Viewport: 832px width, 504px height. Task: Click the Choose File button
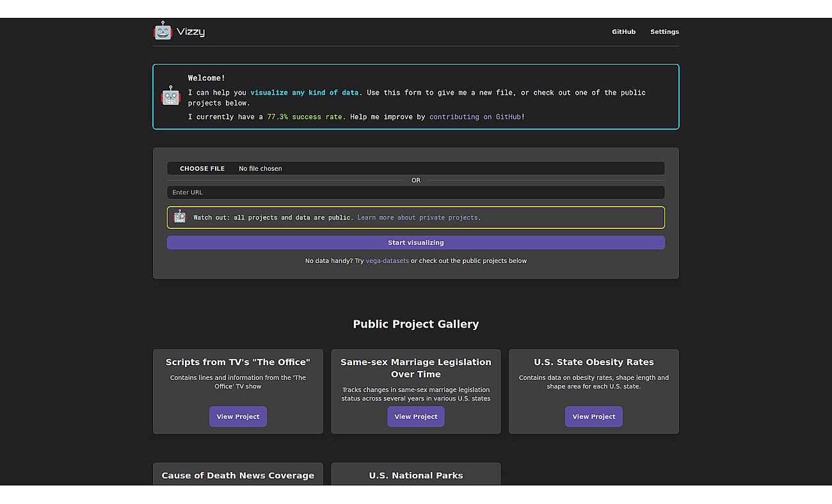pos(202,169)
